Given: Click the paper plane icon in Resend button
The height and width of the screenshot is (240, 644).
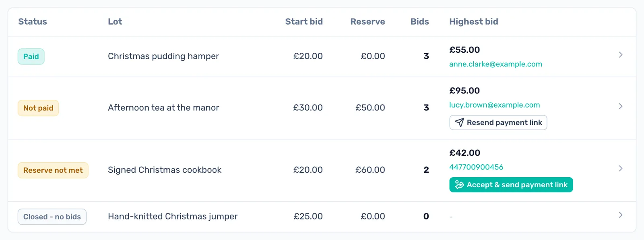Looking at the screenshot, I should pyautogui.click(x=459, y=122).
